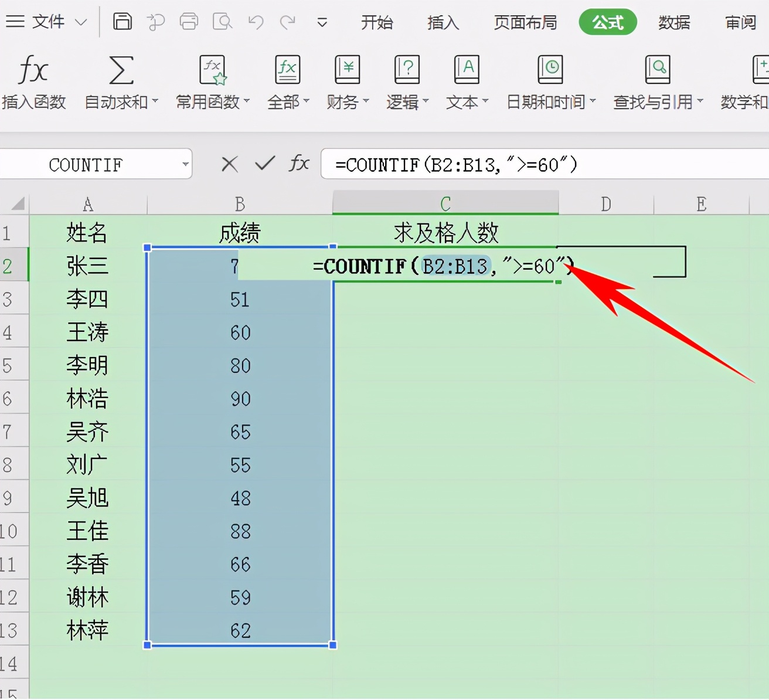Click cell containing 王涛
The height and width of the screenshot is (700, 769).
[x=87, y=332]
